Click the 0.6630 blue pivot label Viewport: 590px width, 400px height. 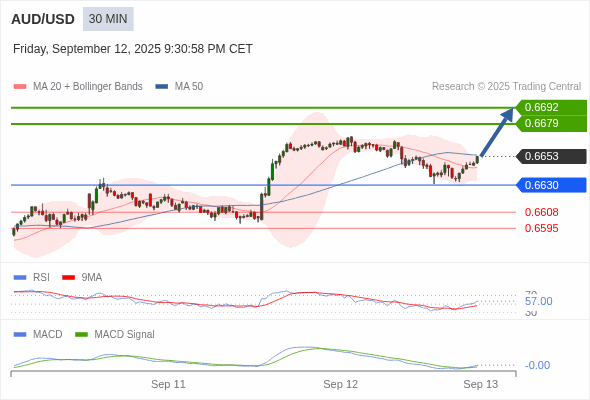[551, 185]
